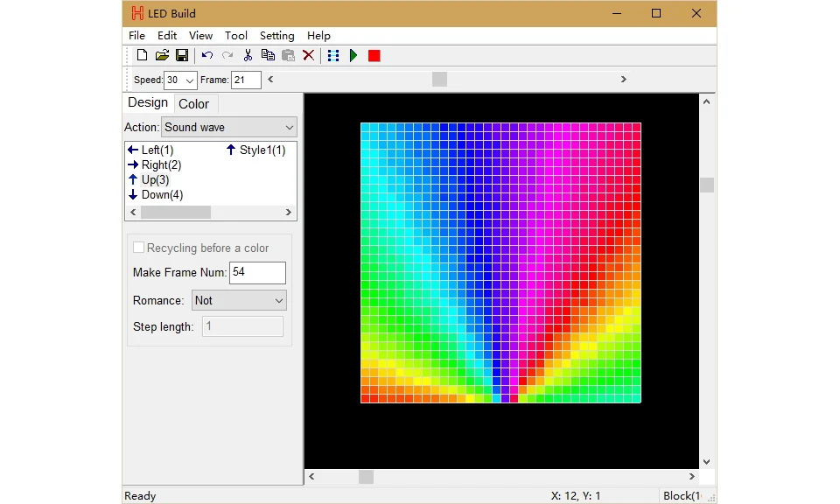The width and height of the screenshot is (840, 504).
Task: Save the project with the floppy icon
Action: (x=182, y=55)
